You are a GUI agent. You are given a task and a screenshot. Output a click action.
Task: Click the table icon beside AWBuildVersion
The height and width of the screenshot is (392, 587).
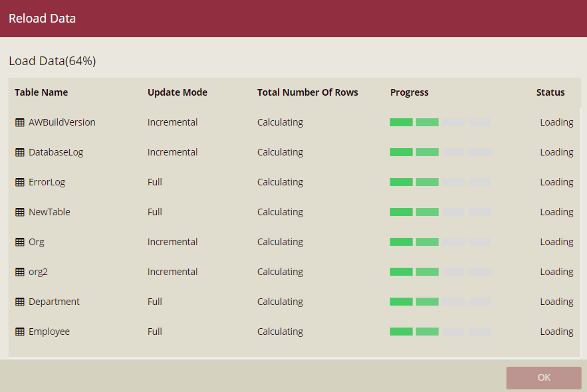[20, 122]
